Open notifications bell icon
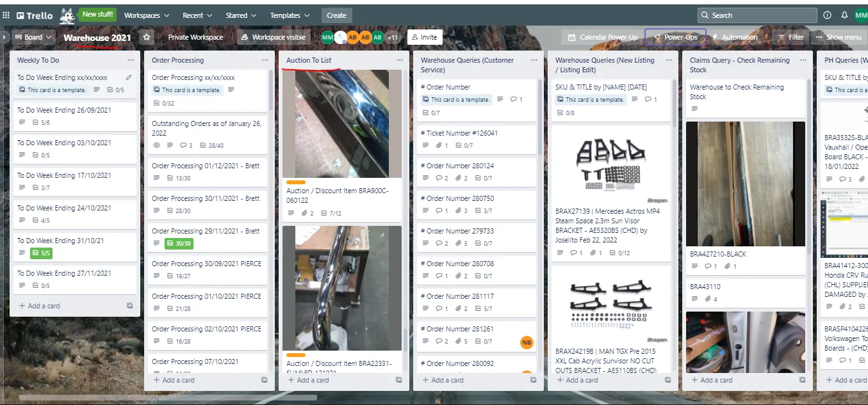Viewport: 868px width, 405px height. (x=844, y=15)
